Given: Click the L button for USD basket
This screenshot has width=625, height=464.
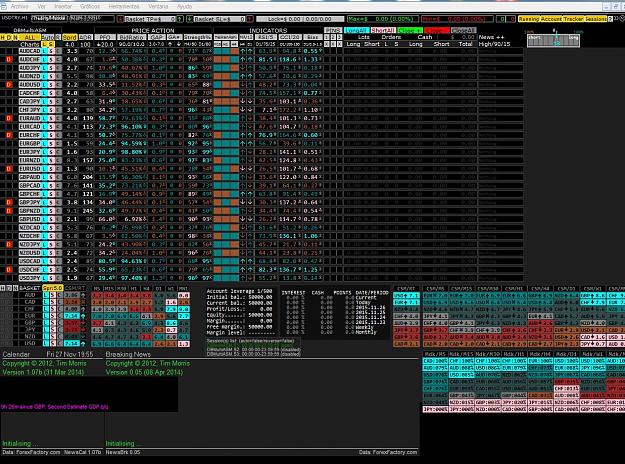Looking at the screenshot, I should (45, 343).
